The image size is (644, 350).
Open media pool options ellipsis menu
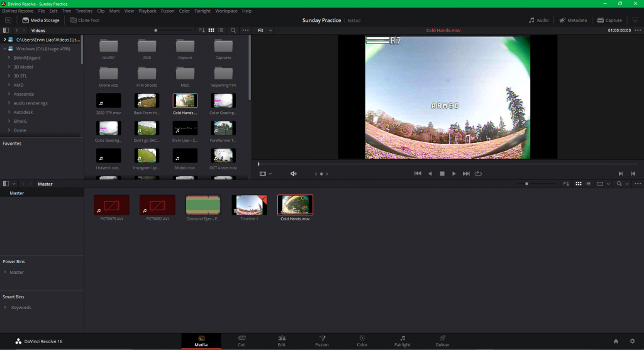[638, 184]
